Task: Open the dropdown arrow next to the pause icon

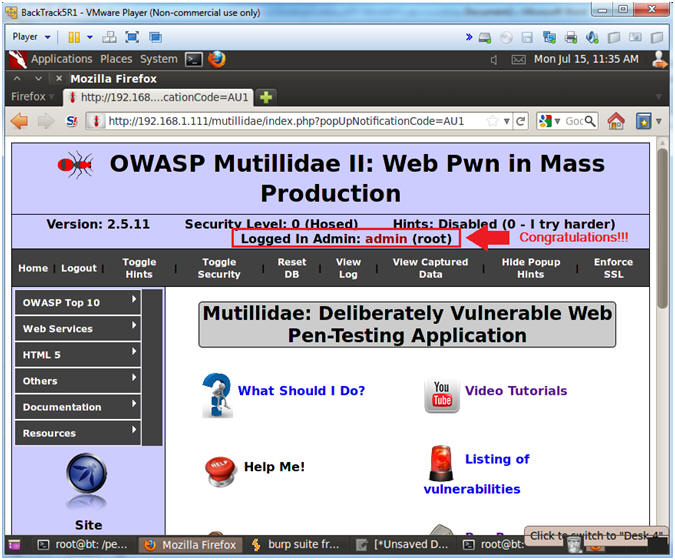Action: 90,37
